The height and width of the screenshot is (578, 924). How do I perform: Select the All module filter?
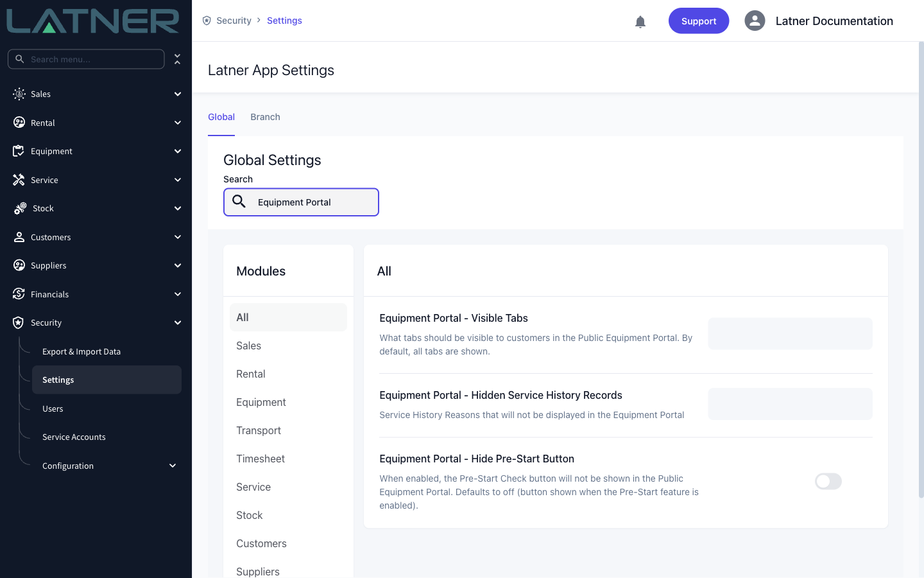tap(288, 317)
